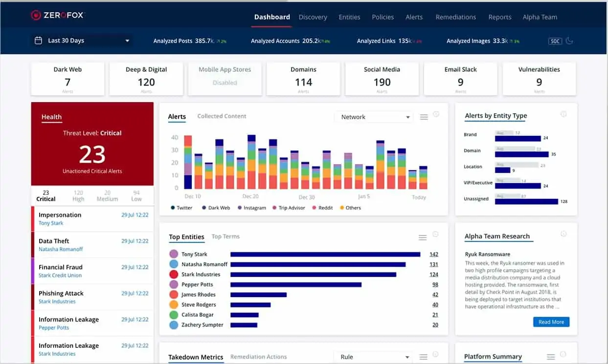Toggle dark mode with the moon icon
The width and height of the screenshot is (608, 364).
click(x=569, y=41)
